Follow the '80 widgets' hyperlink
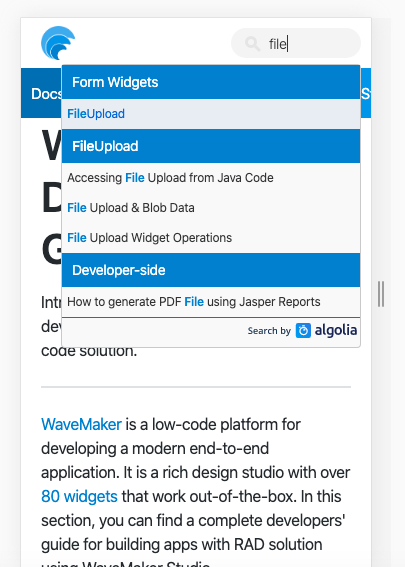This screenshot has width=405, height=567. pos(79,496)
